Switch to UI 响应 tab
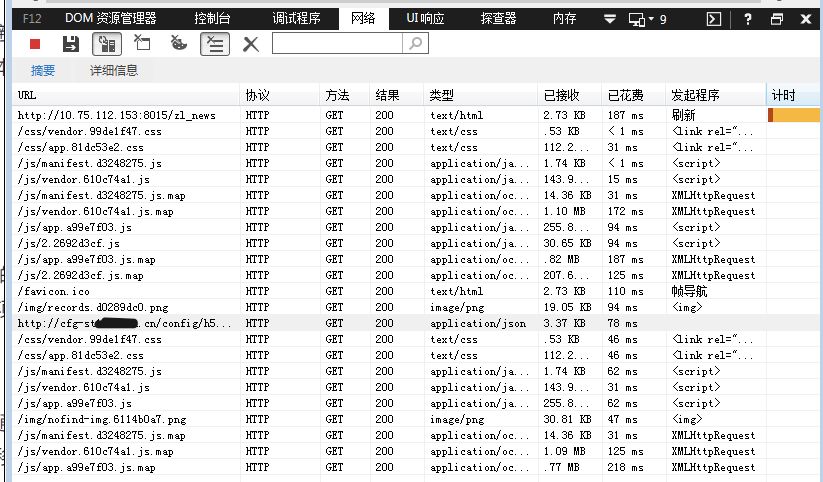Image resolution: width=823 pixels, height=482 pixels. coord(425,18)
